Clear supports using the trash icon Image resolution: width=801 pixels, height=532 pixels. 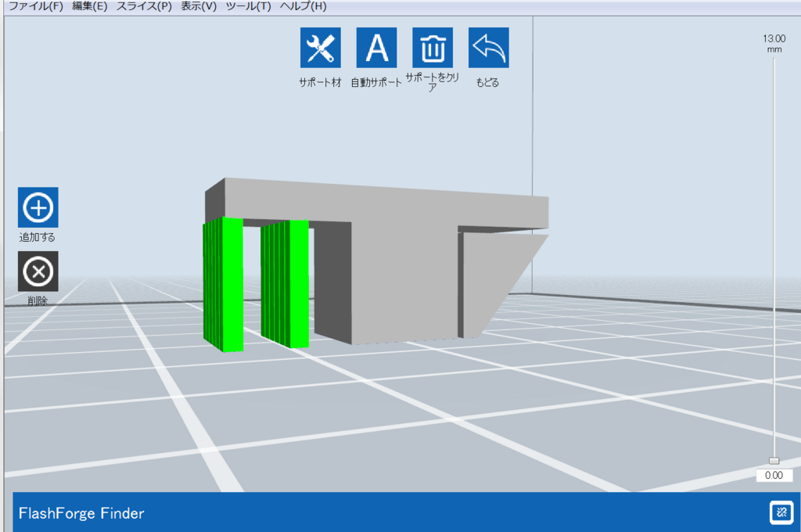(x=433, y=48)
